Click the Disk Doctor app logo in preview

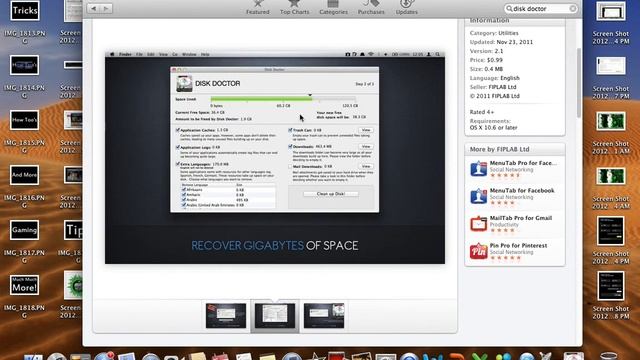(184, 83)
